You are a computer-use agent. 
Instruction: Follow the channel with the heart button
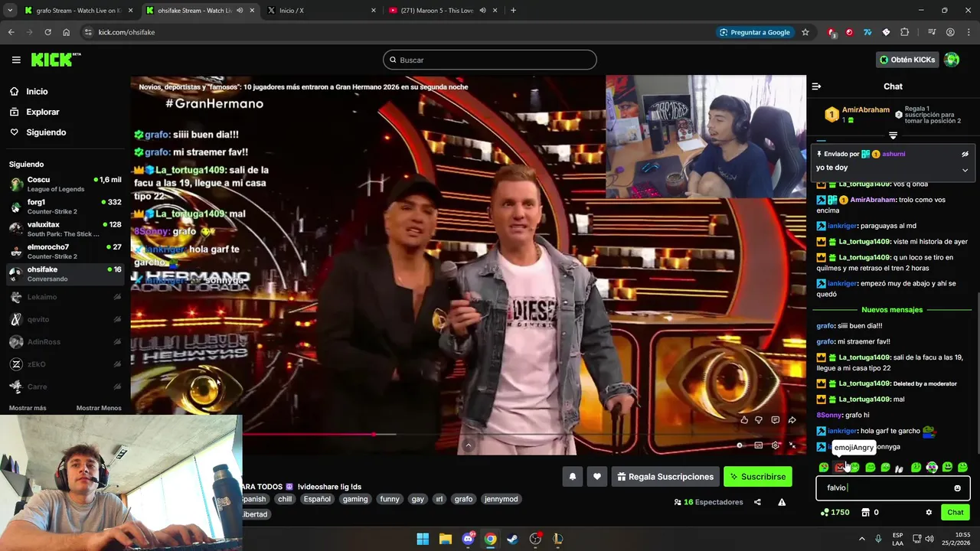click(597, 477)
